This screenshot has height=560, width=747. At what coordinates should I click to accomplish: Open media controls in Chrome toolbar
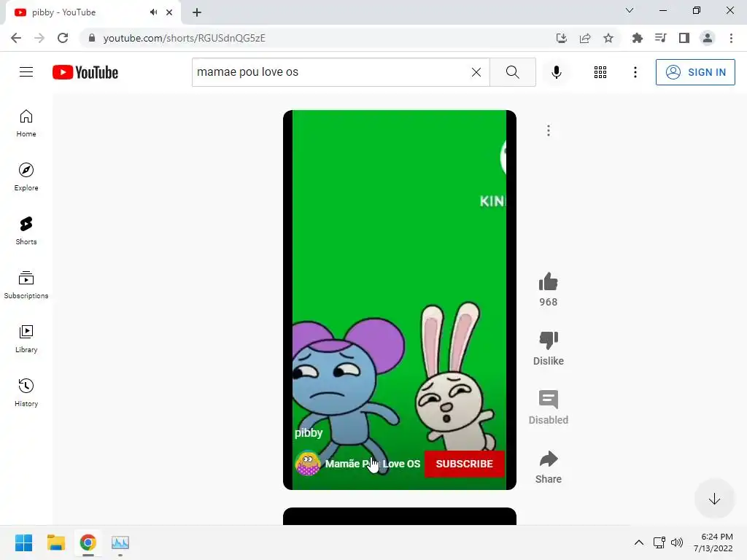[660, 38]
